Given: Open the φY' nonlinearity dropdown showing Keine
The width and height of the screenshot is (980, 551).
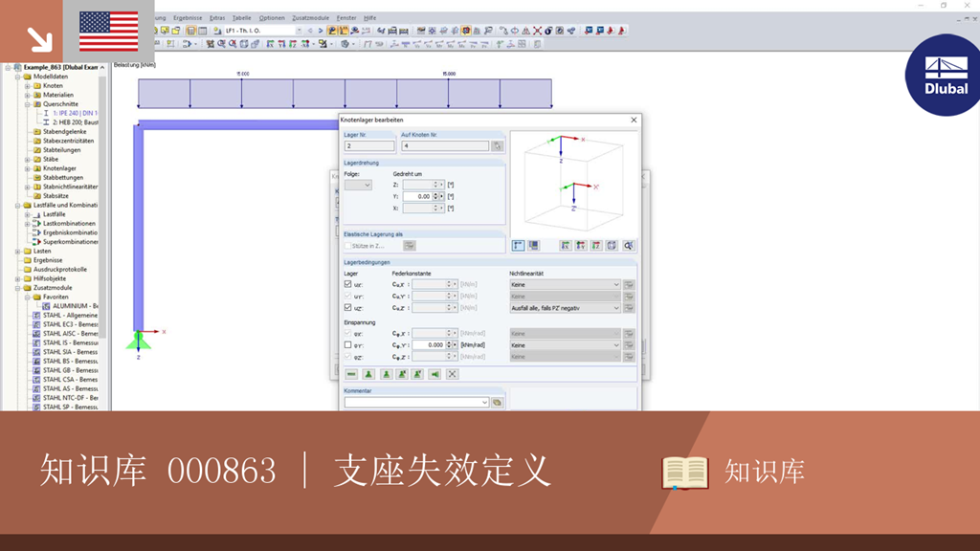Looking at the screenshot, I should click(x=565, y=344).
